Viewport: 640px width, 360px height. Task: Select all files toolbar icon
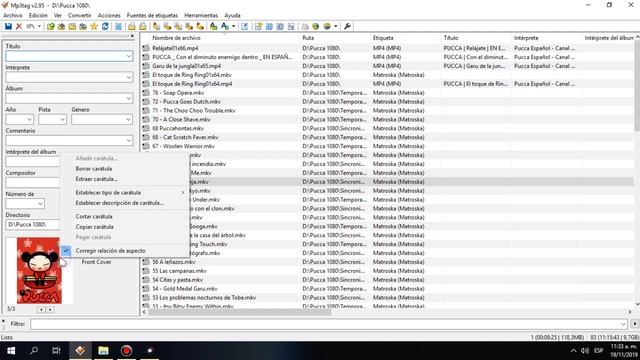118,27
